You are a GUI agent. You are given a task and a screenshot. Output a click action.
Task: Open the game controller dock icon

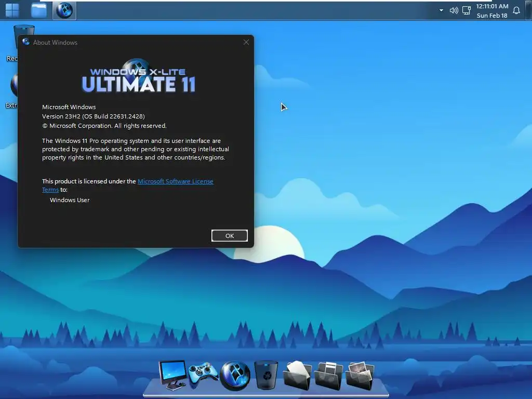pyautogui.click(x=203, y=375)
